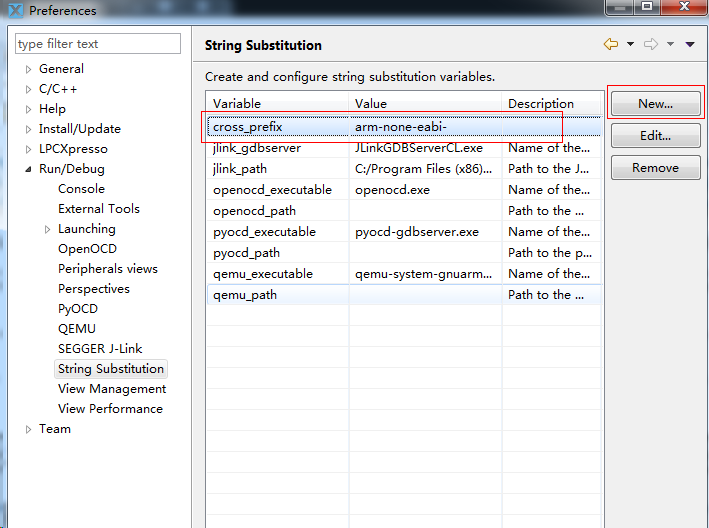Click the forward navigation arrow icon
This screenshot has height=528, width=709.
pos(651,44)
